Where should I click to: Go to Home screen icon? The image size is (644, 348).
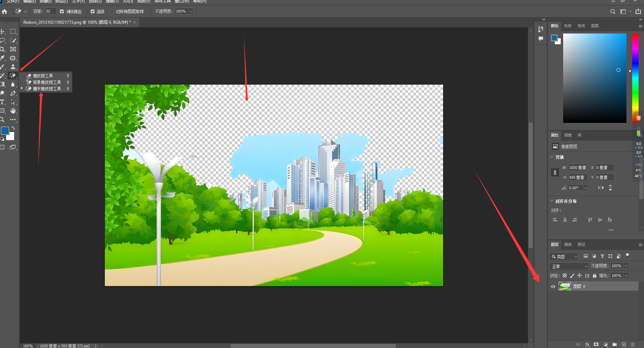click(x=4, y=12)
